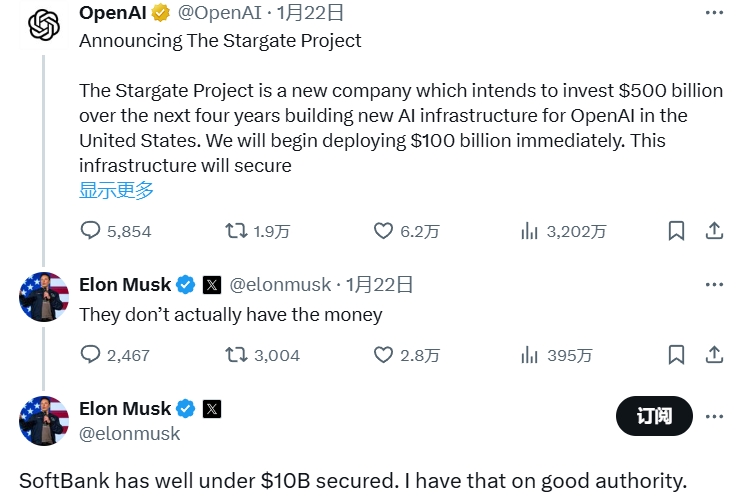Retweet the OpenAI Stargate announcement

click(x=236, y=231)
